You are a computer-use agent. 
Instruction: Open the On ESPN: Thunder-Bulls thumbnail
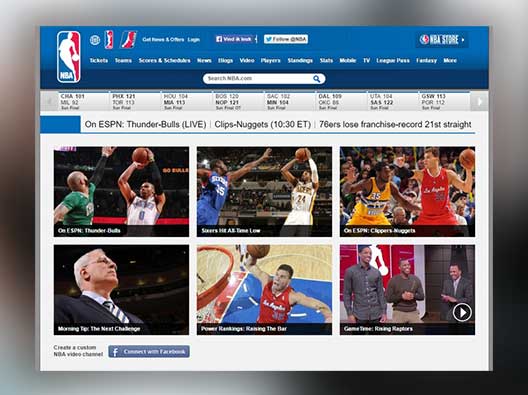121,192
